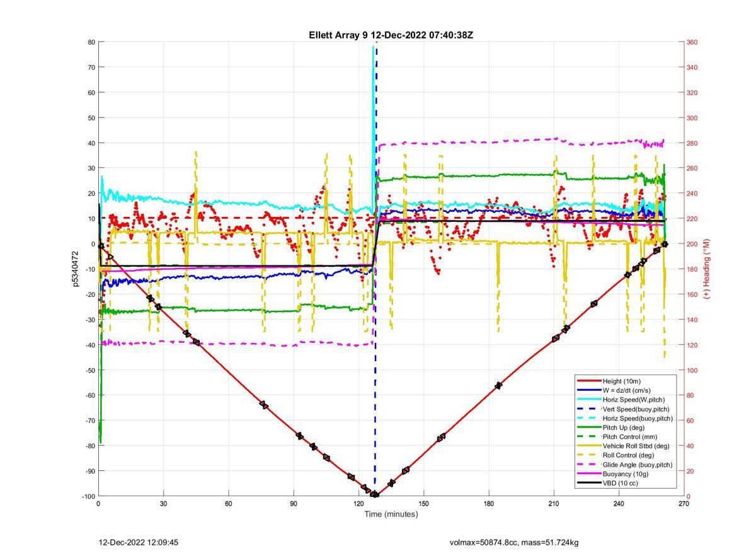Click the x-axis tick label '270'
The width and height of the screenshot is (756, 558).
tap(684, 504)
